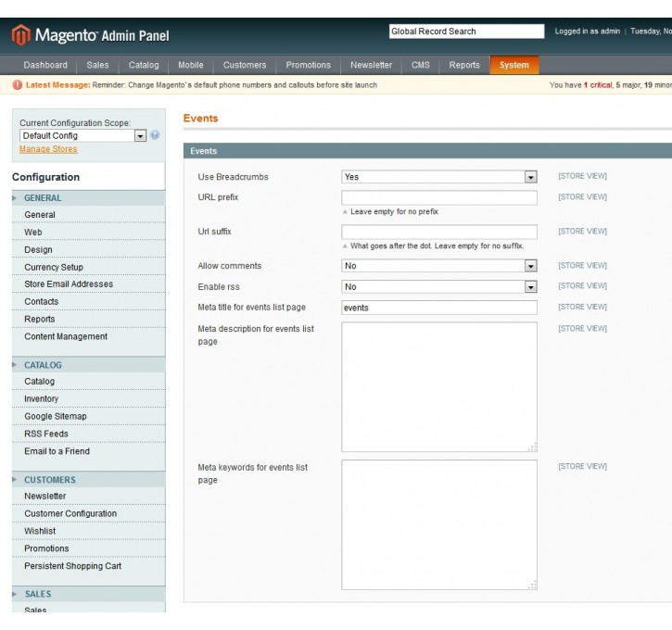Screen dimensions: 672x630
Task: Click the Latest Message warning icon
Action: pos(17,85)
